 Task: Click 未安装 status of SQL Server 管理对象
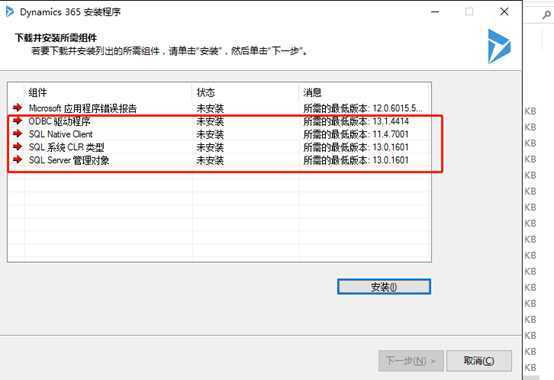(x=210, y=160)
